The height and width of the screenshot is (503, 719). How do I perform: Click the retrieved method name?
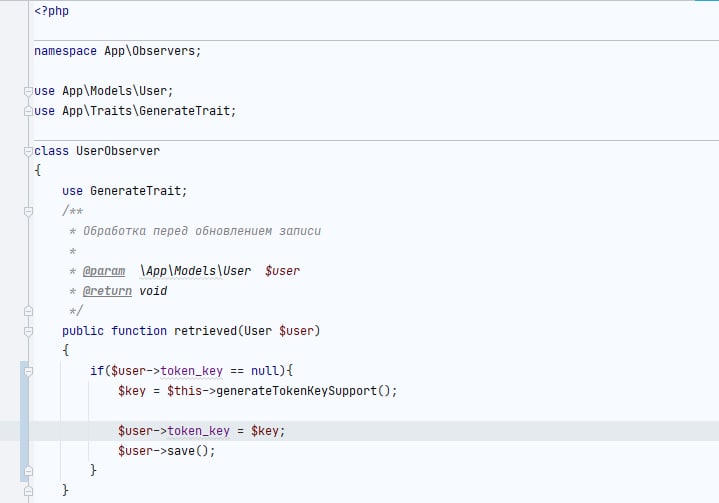point(205,331)
